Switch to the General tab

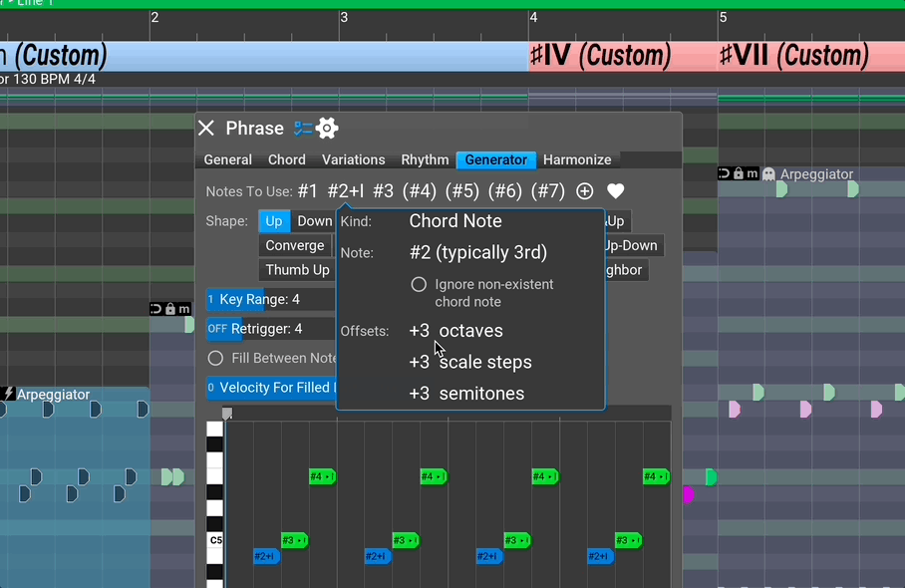228,159
